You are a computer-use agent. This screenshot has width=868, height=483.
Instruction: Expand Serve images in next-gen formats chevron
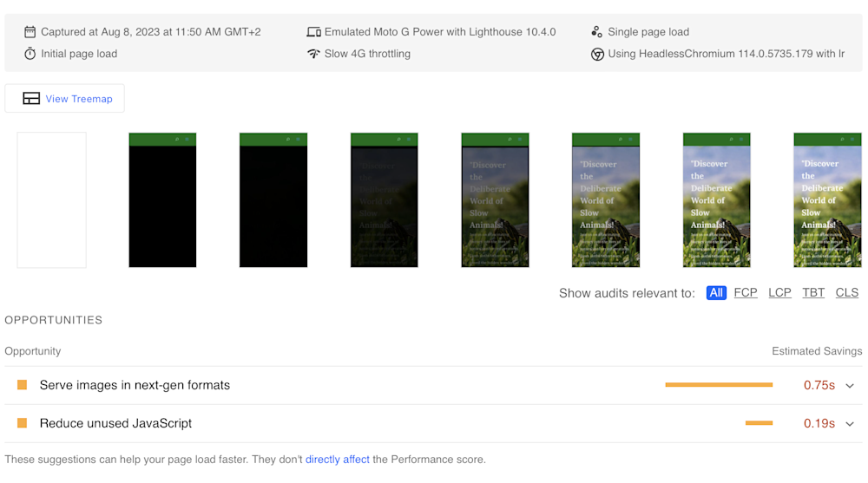850,386
